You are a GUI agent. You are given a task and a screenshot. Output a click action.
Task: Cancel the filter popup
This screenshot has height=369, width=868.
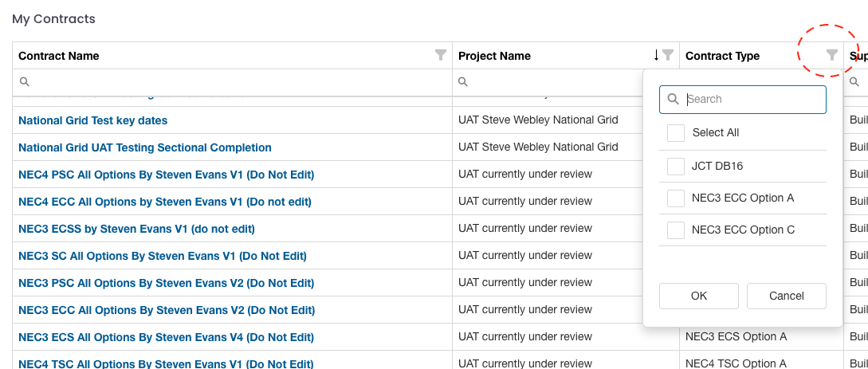click(786, 296)
